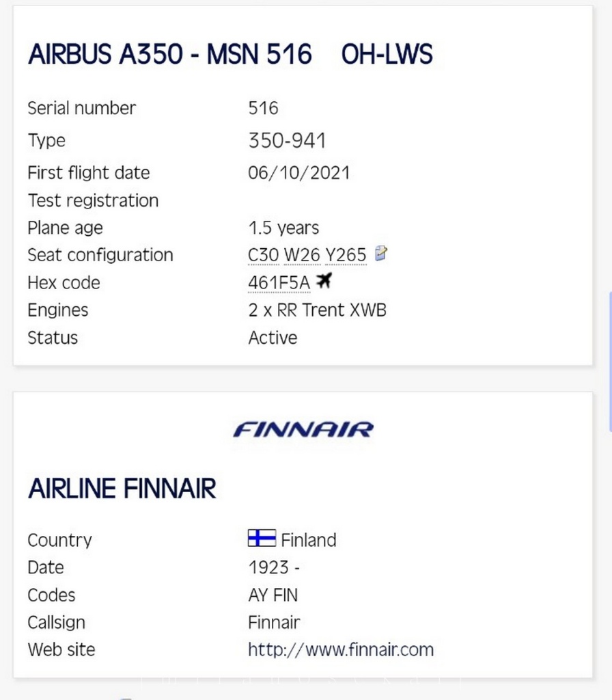612x700 pixels.
Task: Click the 461F5A hex code link
Action: click(x=279, y=282)
